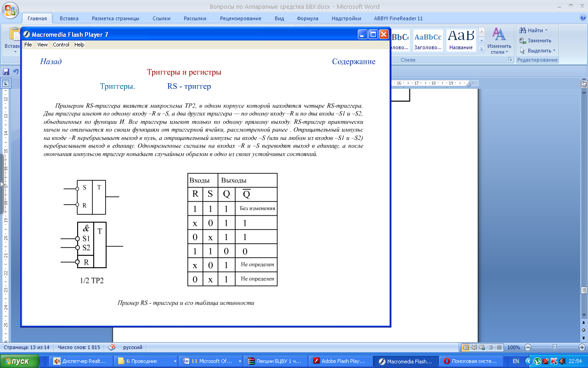This screenshot has height=368, width=588.
Task: Click styles gallery up row arrow
Action: [x=481, y=31]
